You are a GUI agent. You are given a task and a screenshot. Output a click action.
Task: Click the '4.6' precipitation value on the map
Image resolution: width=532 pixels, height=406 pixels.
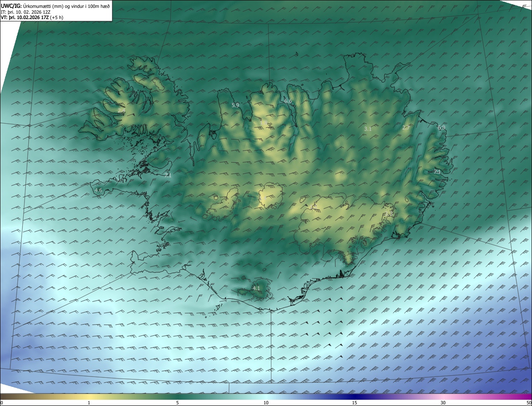pos(99,191)
